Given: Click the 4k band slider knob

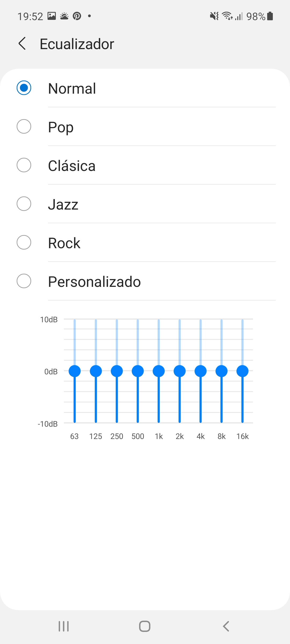Looking at the screenshot, I should click(x=201, y=371).
